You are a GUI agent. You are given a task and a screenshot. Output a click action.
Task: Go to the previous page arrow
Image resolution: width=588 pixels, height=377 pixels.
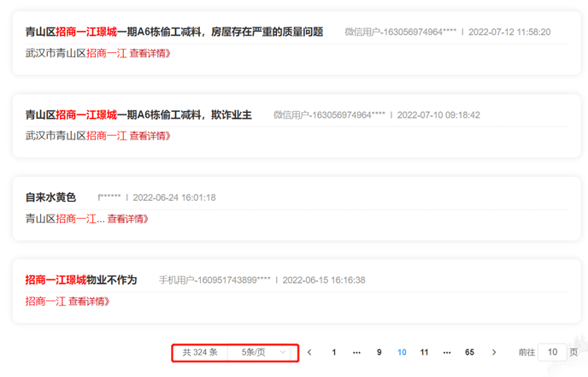309,352
